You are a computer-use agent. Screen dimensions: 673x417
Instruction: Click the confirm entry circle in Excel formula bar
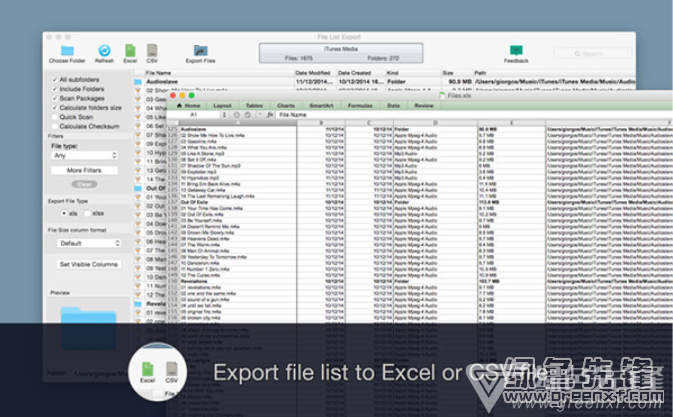point(248,115)
